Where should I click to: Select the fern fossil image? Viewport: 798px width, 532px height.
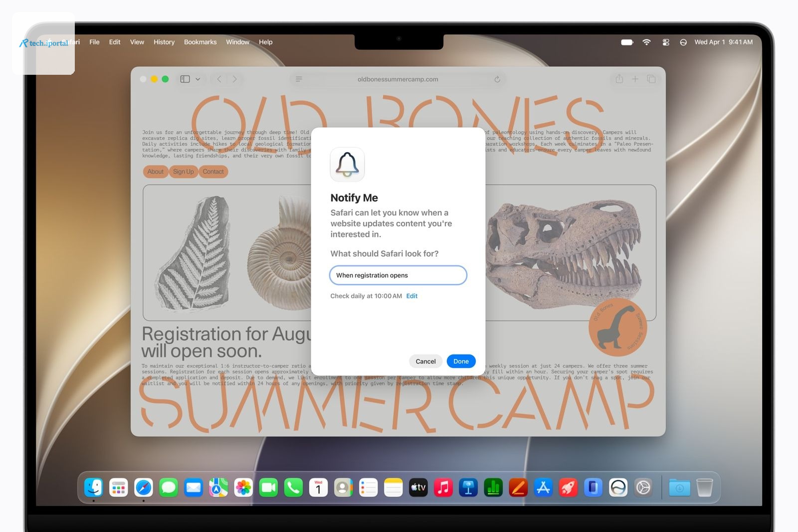coord(194,254)
